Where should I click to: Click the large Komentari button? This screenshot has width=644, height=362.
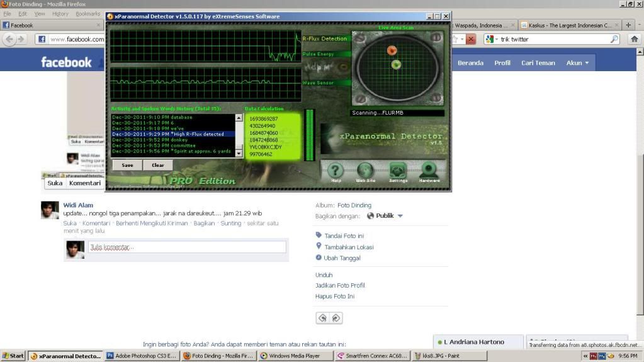coord(84,183)
